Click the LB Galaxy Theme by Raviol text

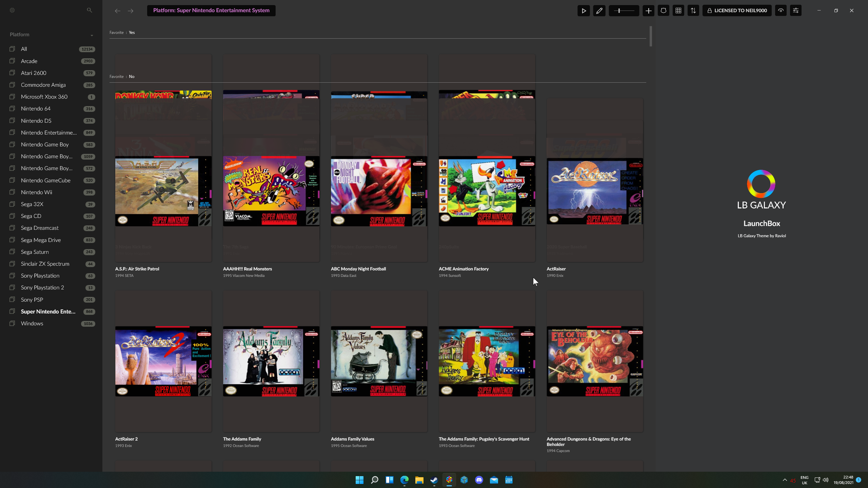coord(762,236)
